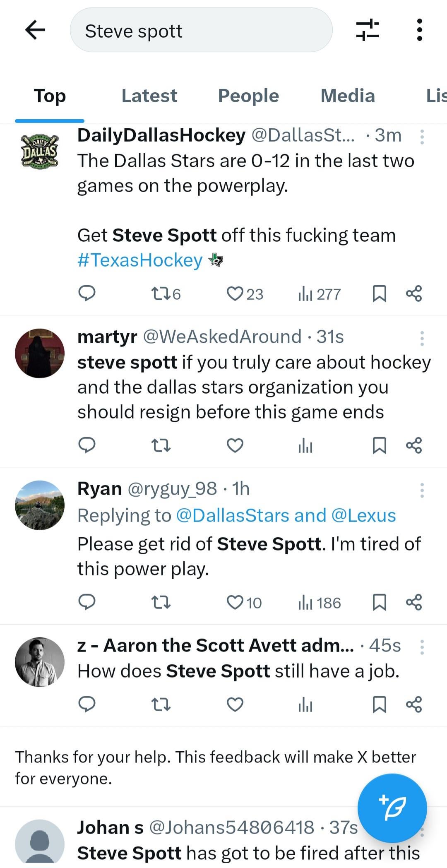
Task: Retweet the DailyDallasHockey post
Action: pyautogui.click(x=161, y=293)
